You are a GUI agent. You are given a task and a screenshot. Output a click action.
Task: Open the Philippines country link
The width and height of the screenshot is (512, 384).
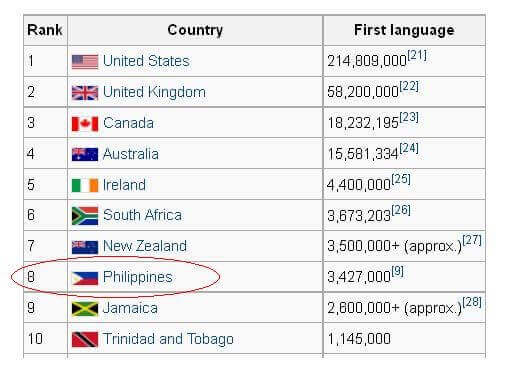coord(138,277)
